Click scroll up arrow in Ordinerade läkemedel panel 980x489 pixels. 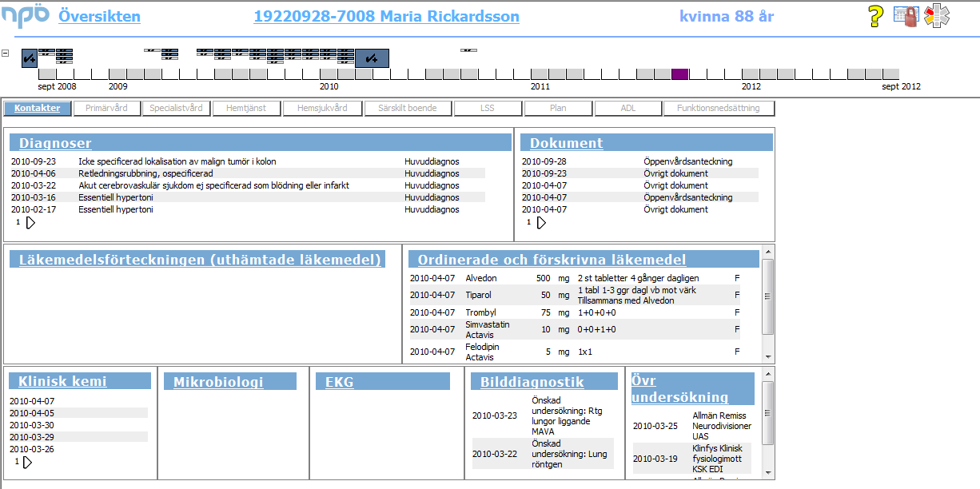[x=767, y=252]
